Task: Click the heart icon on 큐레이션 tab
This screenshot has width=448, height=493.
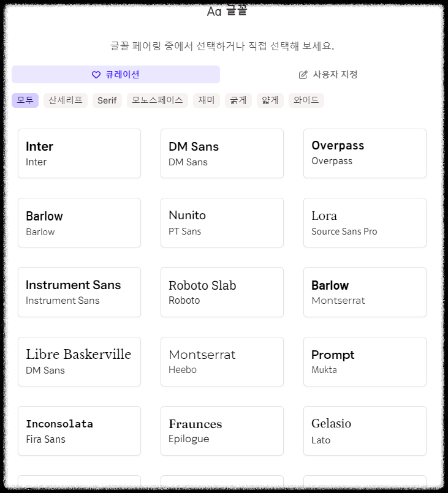Action: pos(96,74)
